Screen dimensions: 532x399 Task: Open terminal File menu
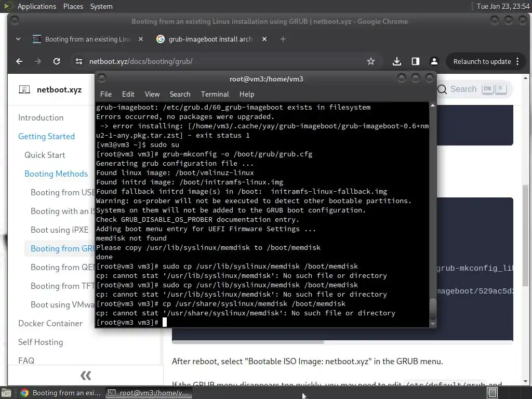106,95
